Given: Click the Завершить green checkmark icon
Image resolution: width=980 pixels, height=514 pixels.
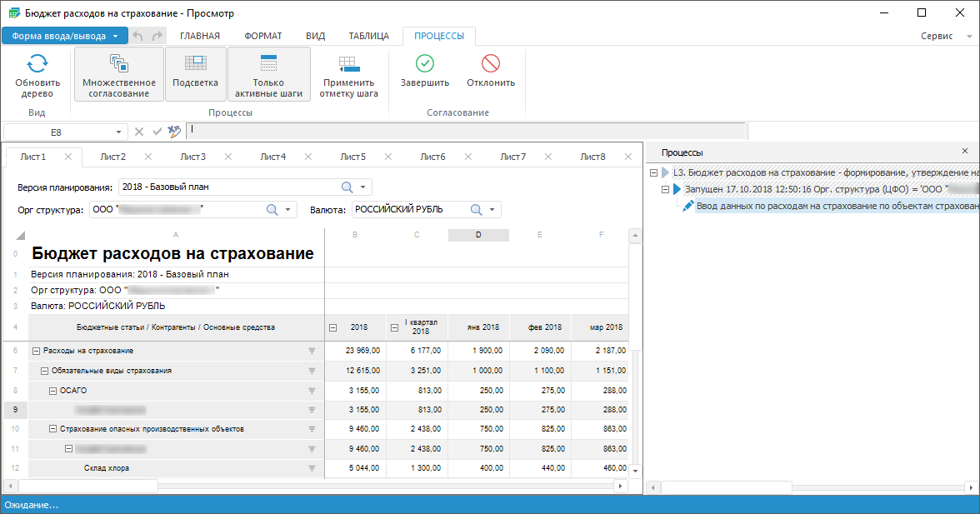Looking at the screenshot, I should coord(424,63).
